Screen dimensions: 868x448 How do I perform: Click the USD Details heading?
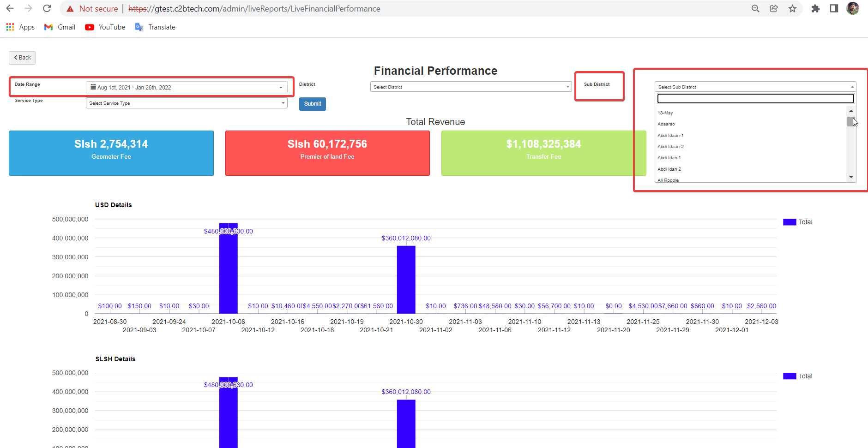coord(114,205)
